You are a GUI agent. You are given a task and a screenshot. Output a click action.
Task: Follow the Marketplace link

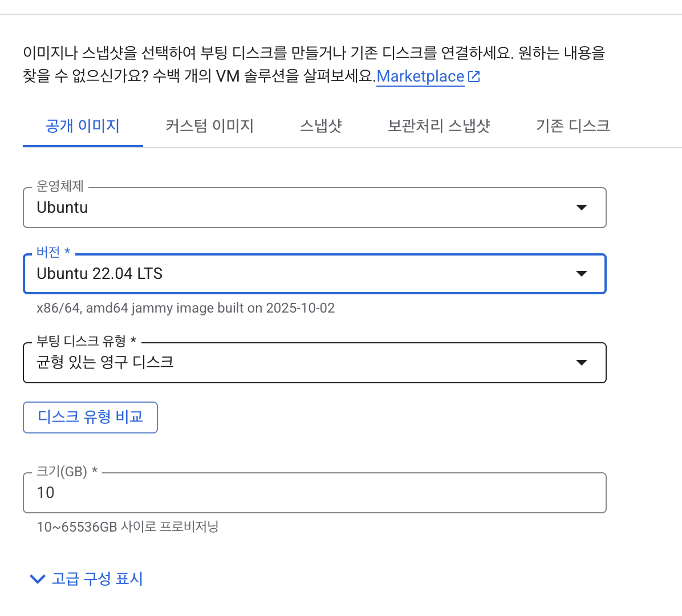[420, 76]
